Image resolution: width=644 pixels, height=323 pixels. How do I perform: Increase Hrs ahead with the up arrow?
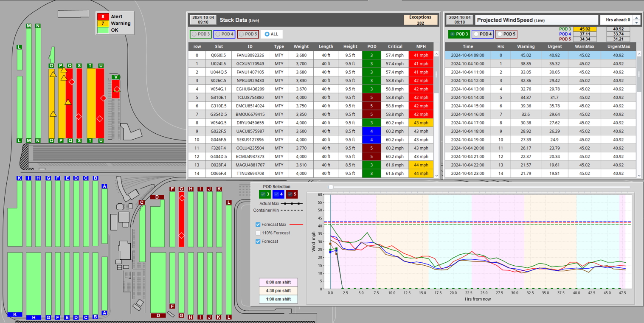(x=636, y=18)
